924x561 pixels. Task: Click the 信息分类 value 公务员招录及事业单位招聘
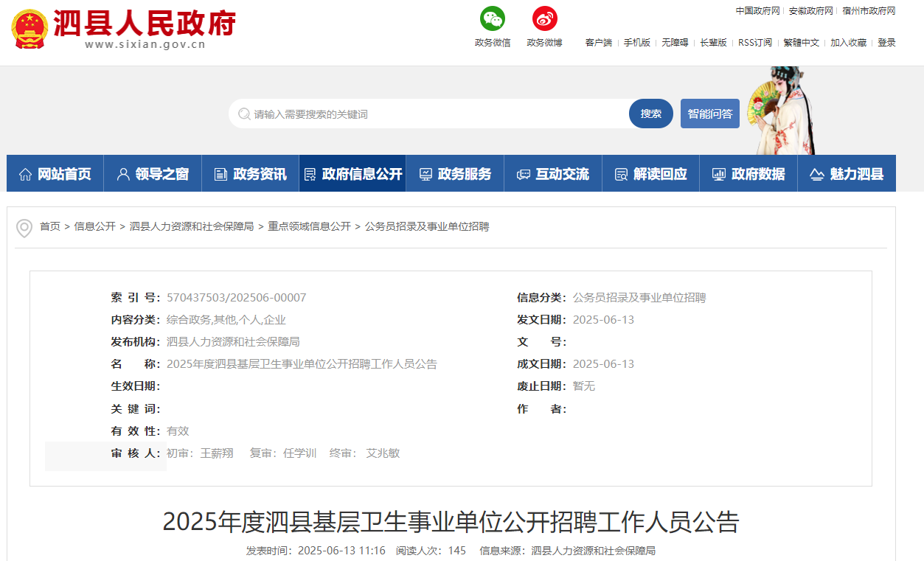[639, 298]
